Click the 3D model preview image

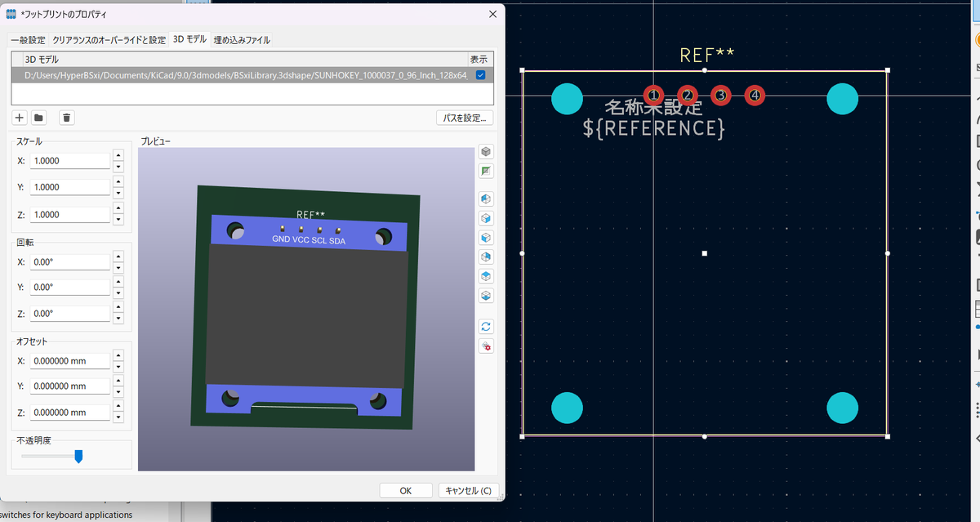coord(306,310)
